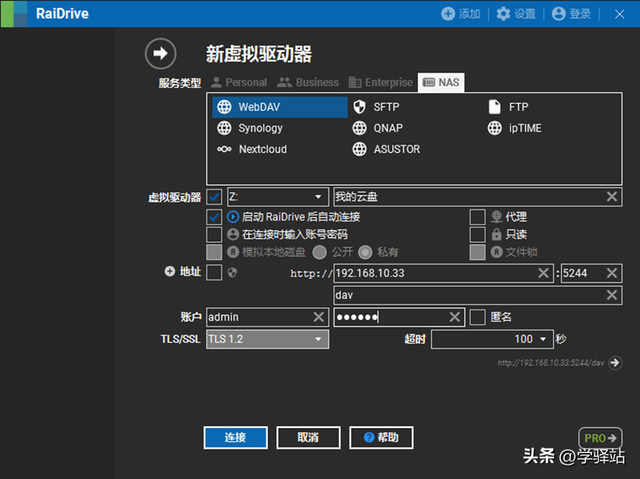The image size is (640, 479).
Task: Open the http://192.168.10.33:5244/dav link
Action: tap(551, 363)
